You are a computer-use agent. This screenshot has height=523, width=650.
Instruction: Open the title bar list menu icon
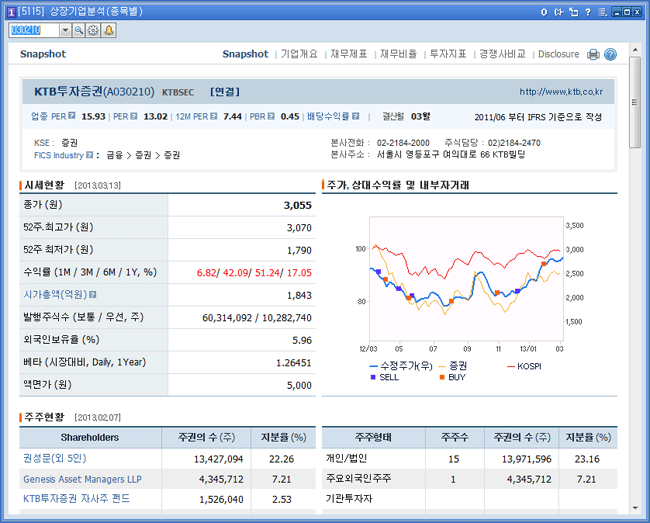coord(602,11)
